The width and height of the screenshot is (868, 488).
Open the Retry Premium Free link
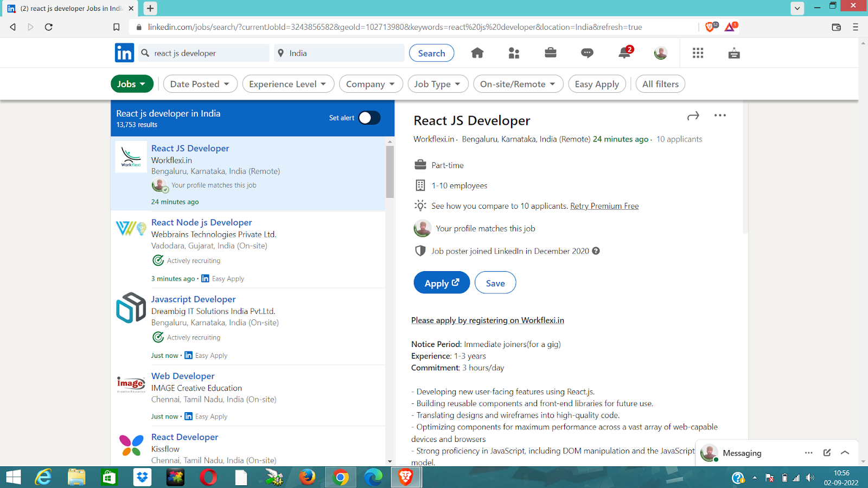(604, 206)
